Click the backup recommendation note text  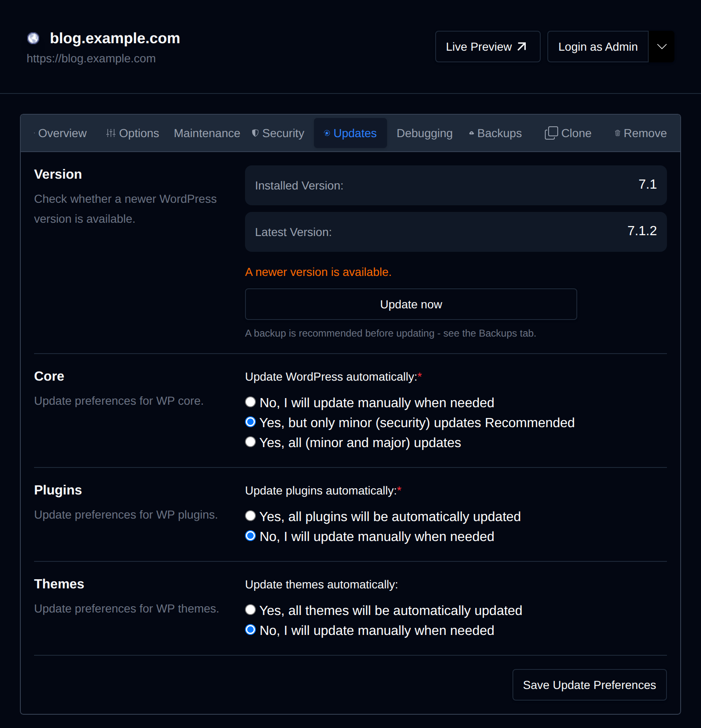pos(390,333)
